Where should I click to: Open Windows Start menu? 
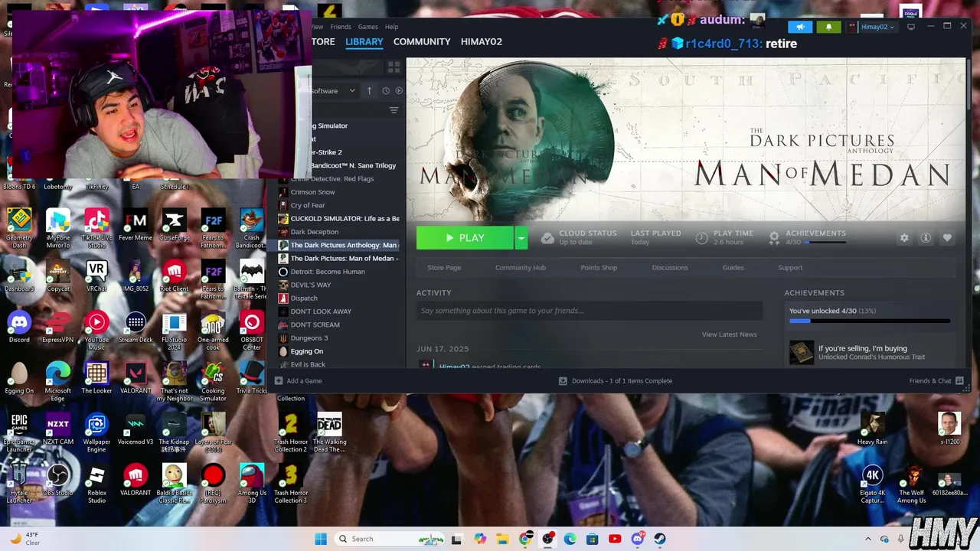click(321, 539)
